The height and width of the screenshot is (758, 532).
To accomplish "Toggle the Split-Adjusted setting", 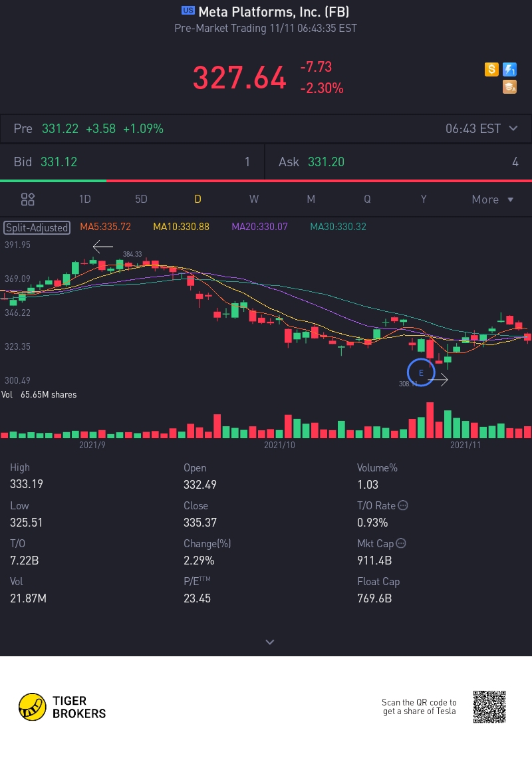I will pos(37,227).
